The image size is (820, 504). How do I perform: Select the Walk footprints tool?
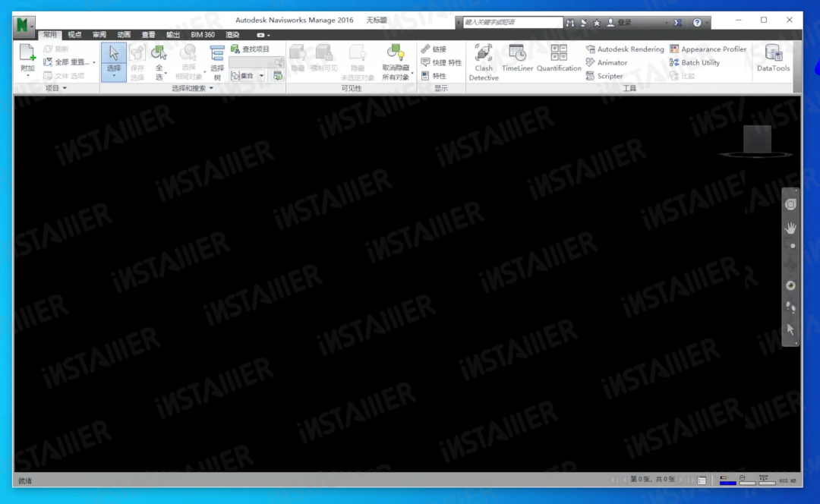click(x=790, y=307)
